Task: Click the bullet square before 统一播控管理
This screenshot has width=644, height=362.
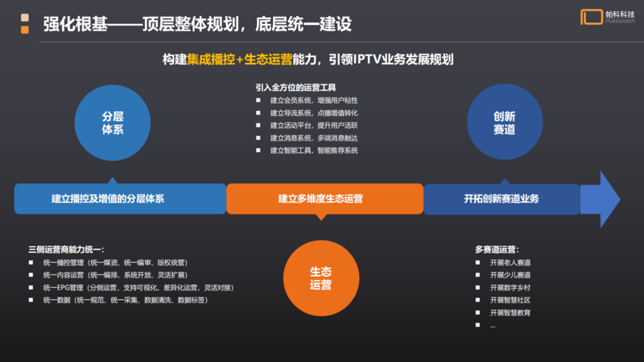Action: click(31, 262)
